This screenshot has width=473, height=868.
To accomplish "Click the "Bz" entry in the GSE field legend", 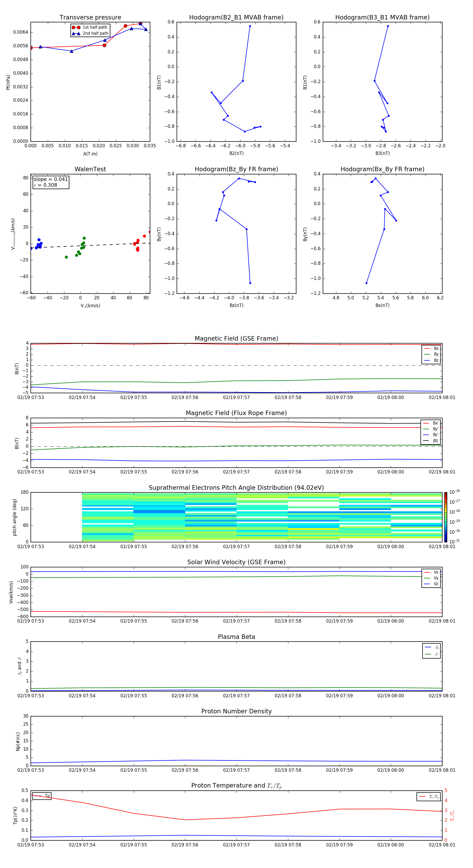I will tap(431, 360).
